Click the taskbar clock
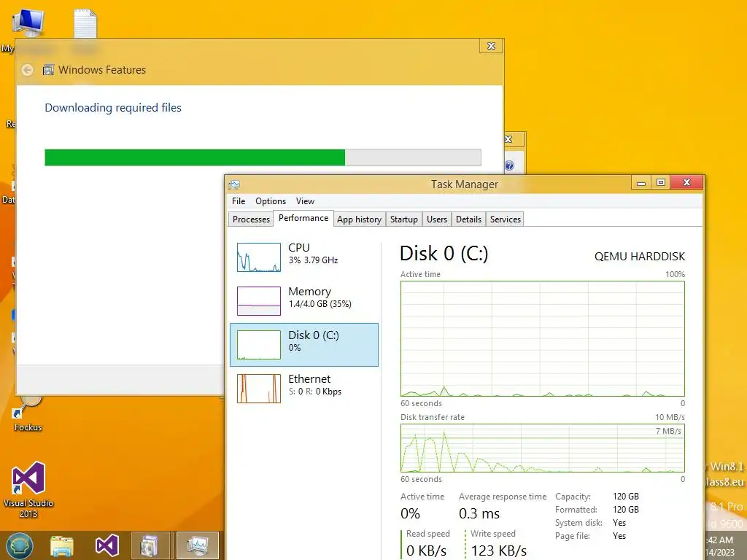Viewport: 747px width, 560px height. [720, 546]
